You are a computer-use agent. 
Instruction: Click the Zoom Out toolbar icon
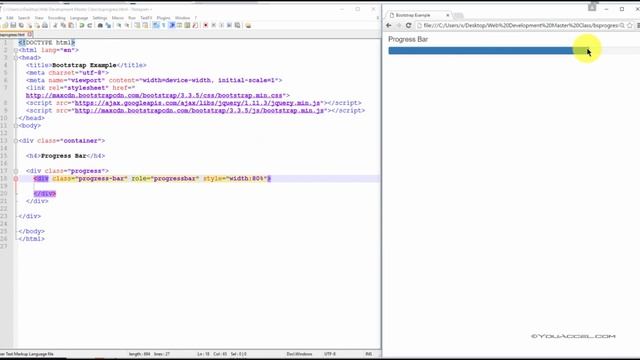coord(127,25)
